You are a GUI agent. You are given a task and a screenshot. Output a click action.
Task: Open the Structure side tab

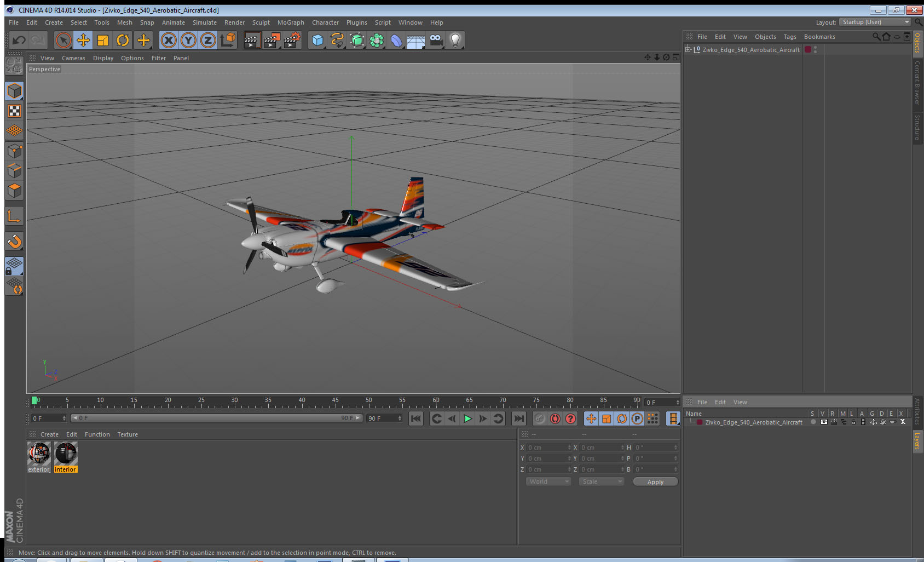(917, 127)
